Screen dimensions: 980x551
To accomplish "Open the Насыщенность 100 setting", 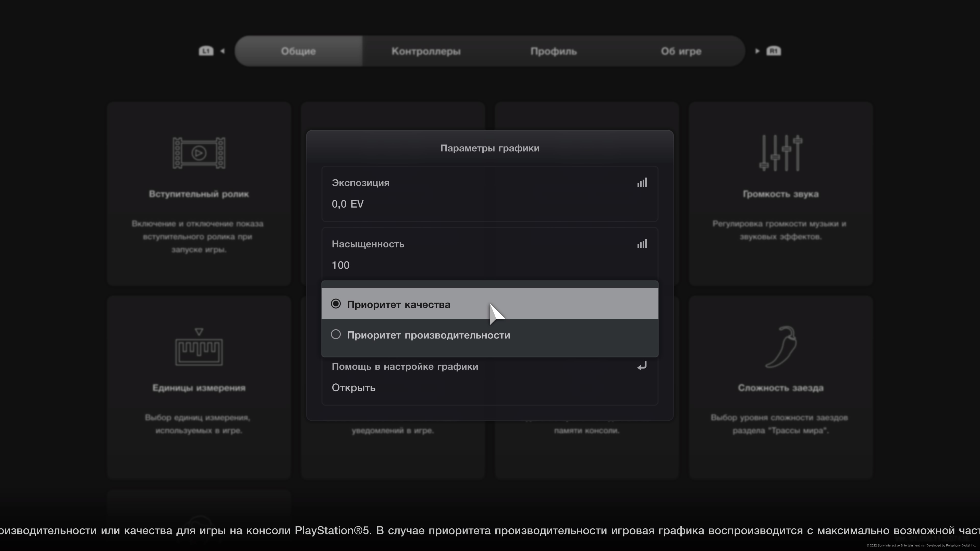I will pos(490,254).
